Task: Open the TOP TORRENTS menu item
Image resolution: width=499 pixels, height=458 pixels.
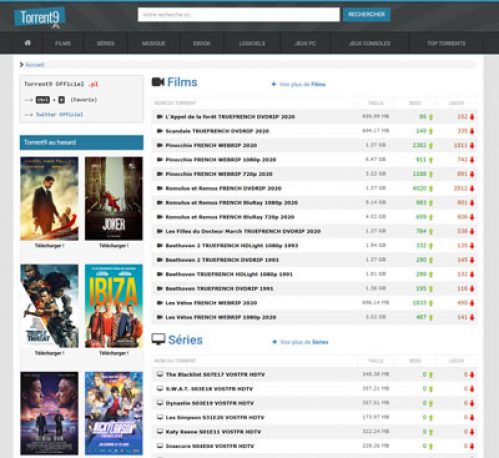Action: click(446, 43)
